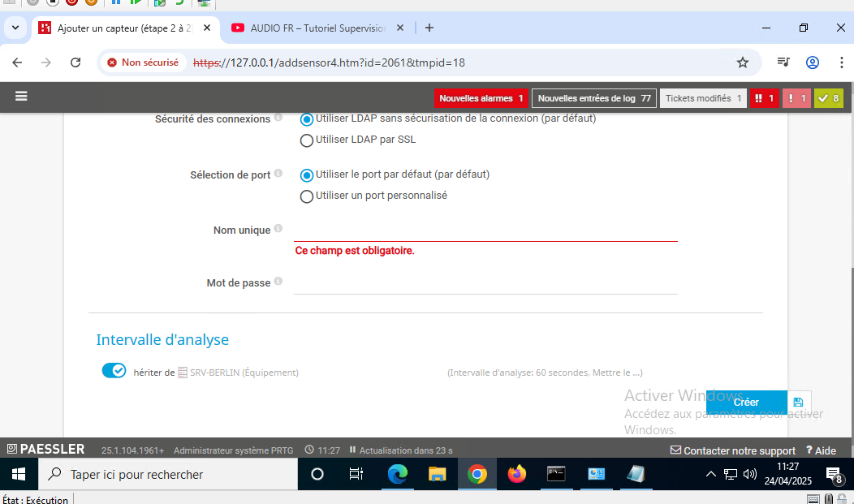Click the save icon beside Créer
The image size is (854, 504).
(798, 403)
